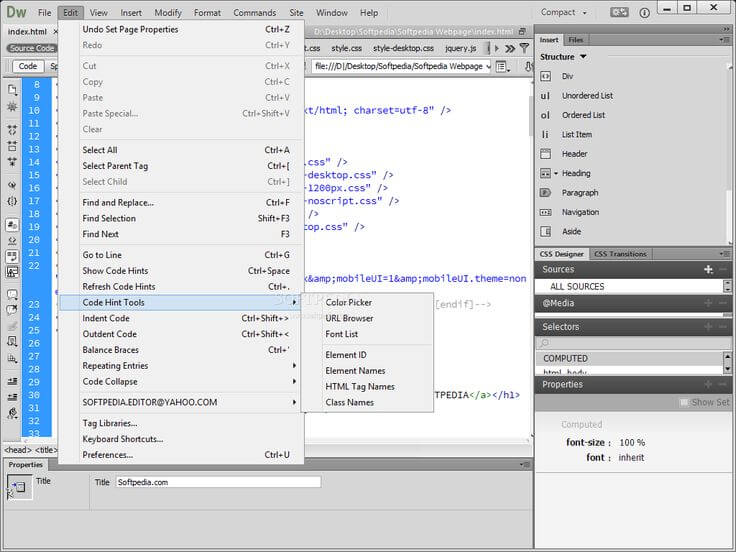Switch to Code view button
The image size is (736, 552).
pyautogui.click(x=28, y=66)
